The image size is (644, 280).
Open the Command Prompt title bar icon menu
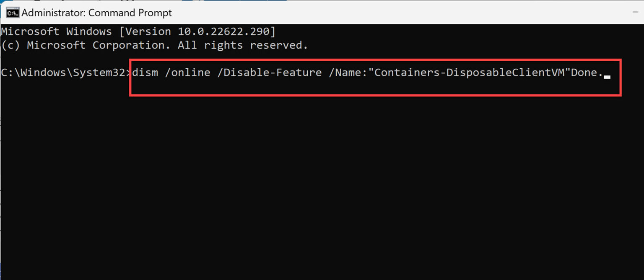[x=12, y=13]
